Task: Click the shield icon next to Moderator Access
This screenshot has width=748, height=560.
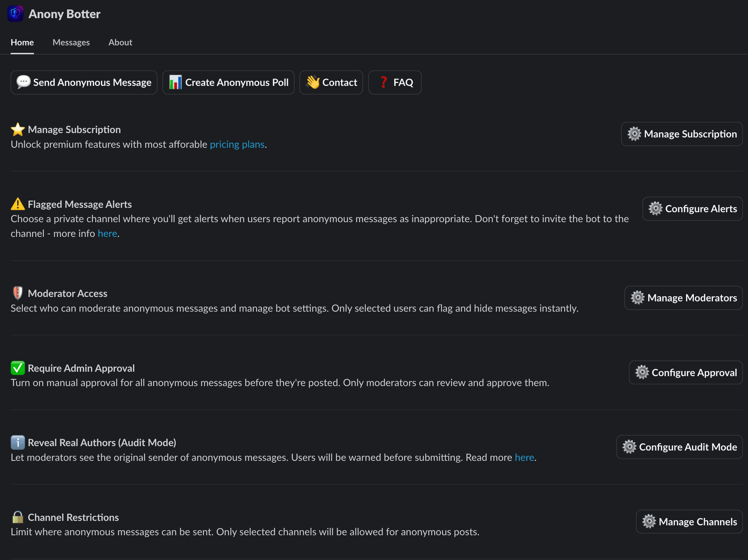Action: pyautogui.click(x=18, y=292)
